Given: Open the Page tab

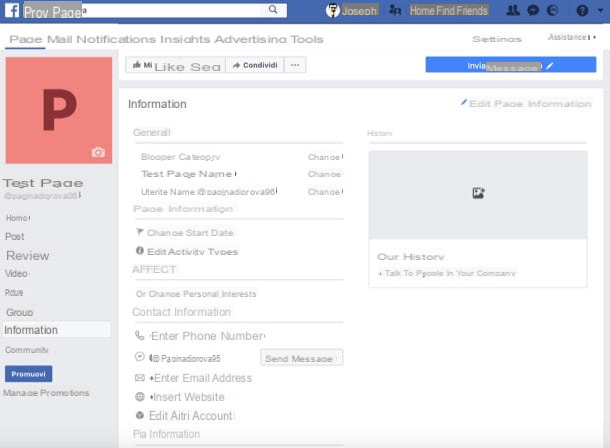Looking at the screenshot, I should pyautogui.click(x=26, y=39).
